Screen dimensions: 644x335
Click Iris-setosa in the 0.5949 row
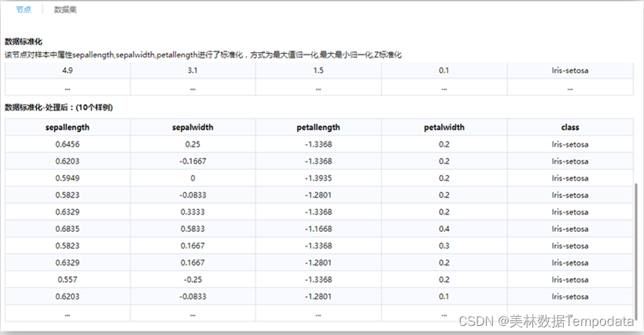click(570, 178)
